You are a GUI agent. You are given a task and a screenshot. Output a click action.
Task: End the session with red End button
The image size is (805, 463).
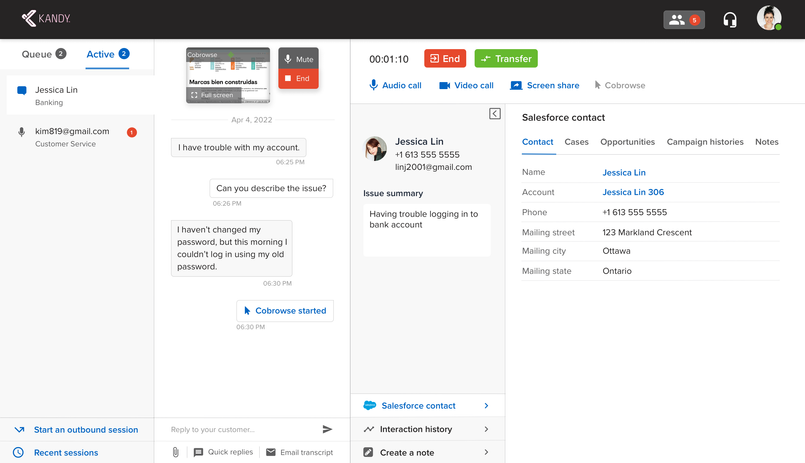pos(445,59)
